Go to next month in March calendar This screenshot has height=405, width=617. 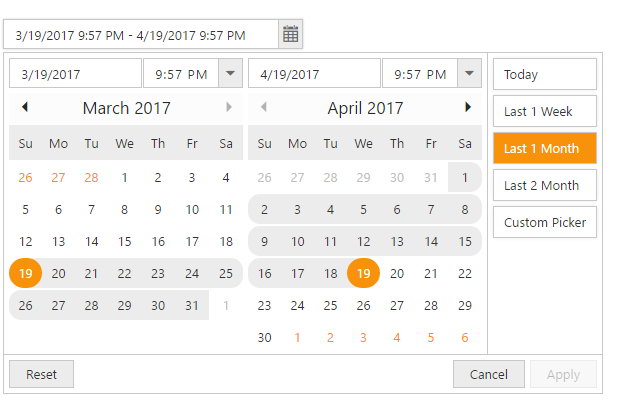click(229, 107)
